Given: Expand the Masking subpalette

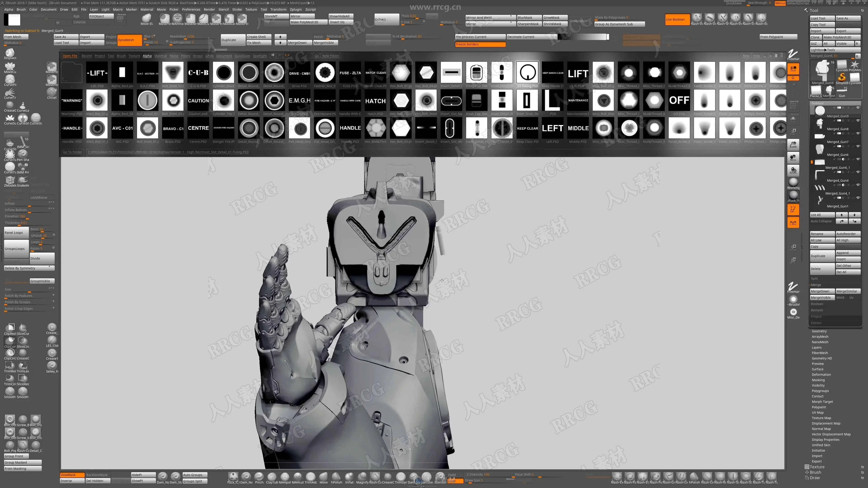Looking at the screenshot, I should (x=818, y=380).
